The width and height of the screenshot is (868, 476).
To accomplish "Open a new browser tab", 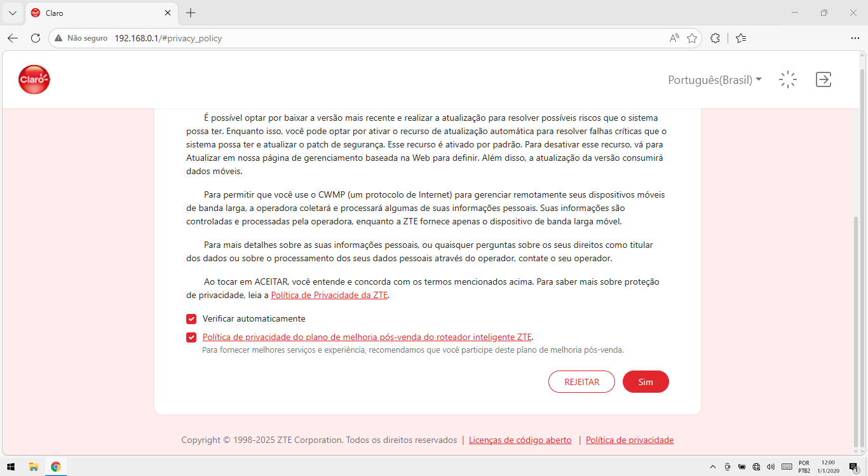I will coord(191,13).
